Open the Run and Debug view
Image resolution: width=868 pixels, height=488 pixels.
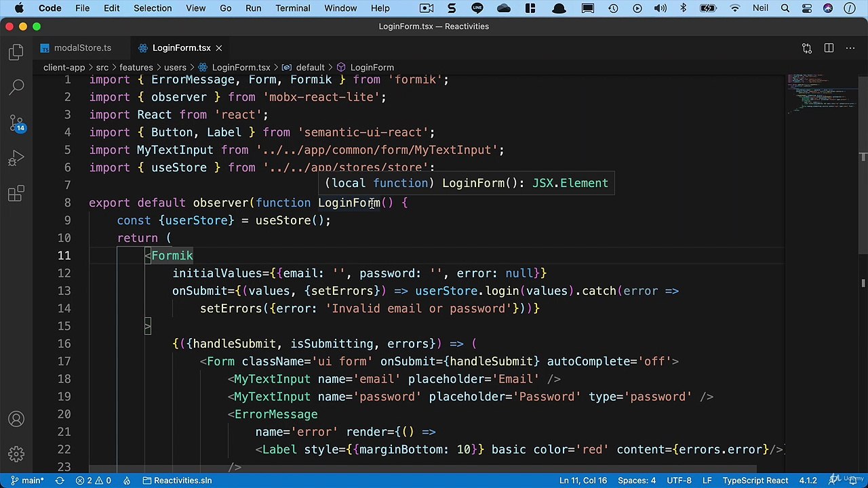coord(16,159)
